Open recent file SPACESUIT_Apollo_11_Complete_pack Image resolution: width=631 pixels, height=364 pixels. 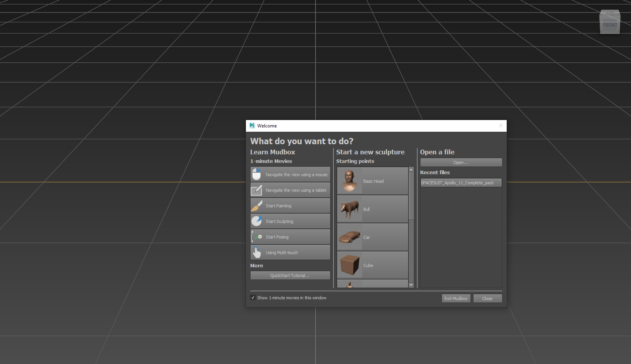[461, 183]
